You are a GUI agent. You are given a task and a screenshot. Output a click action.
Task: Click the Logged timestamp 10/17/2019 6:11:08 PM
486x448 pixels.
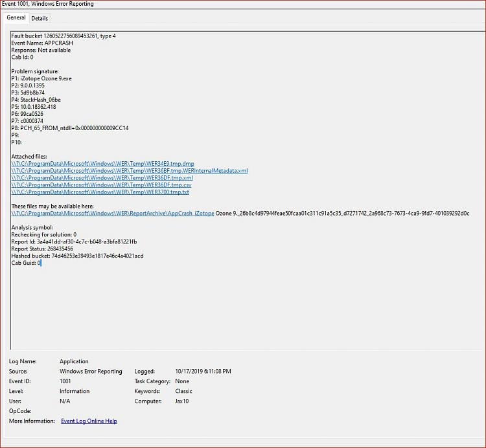(x=203, y=371)
